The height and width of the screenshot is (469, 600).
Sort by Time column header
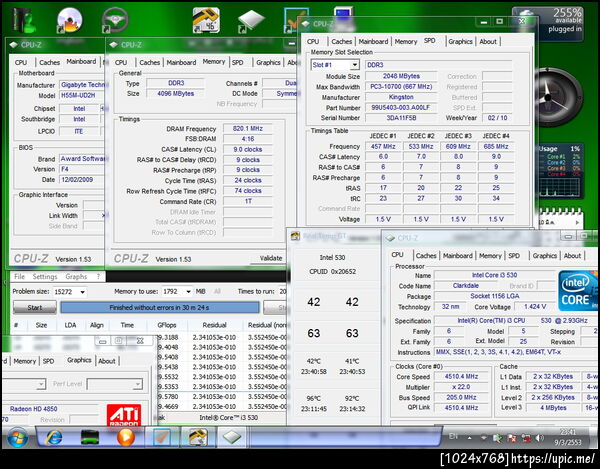click(127, 325)
